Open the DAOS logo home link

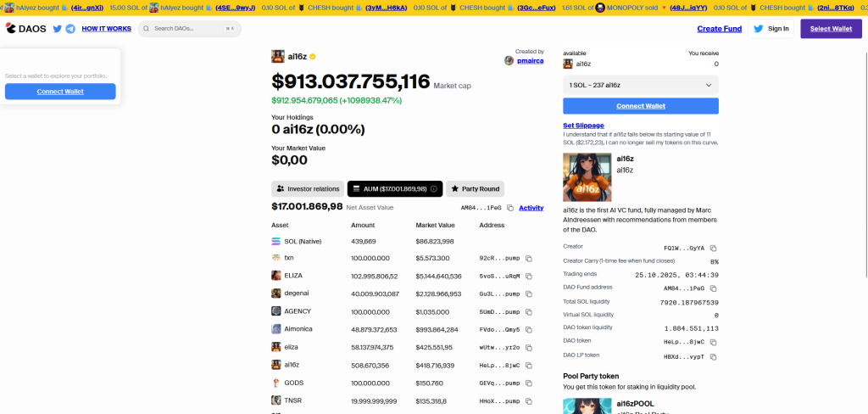pyautogui.click(x=26, y=29)
